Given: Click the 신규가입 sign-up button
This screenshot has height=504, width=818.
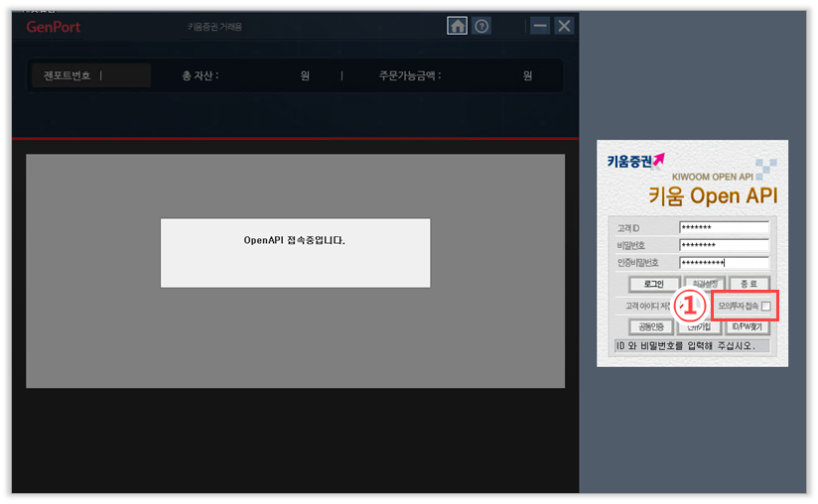Looking at the screenshot, I should [x=698, y=326].
